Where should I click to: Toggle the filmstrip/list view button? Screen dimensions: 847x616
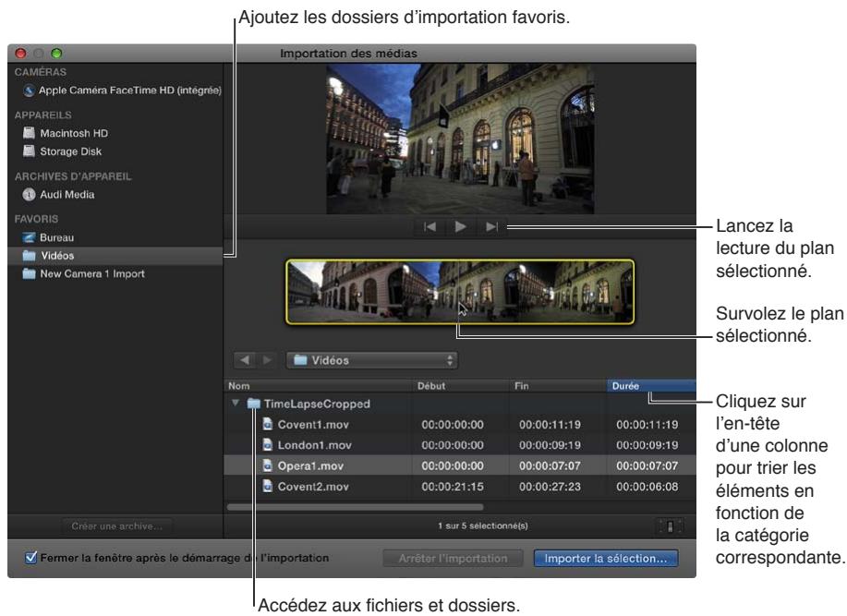coord(670,526)
